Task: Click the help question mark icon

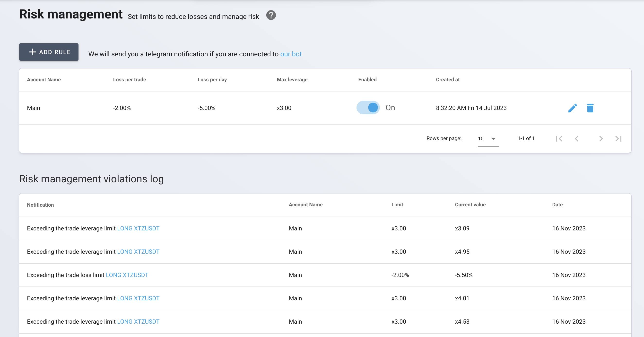Action: (x=271, y=15)
